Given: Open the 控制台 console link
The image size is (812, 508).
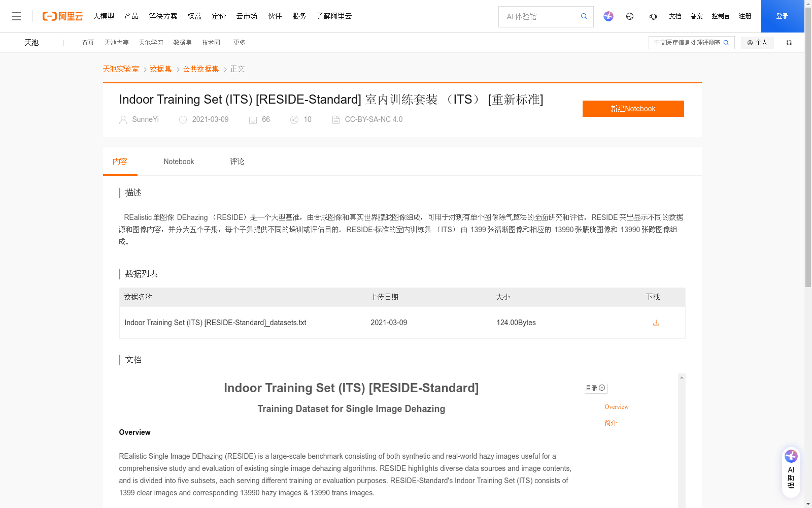Looking at the screenshot, I should tap(721, 16).
